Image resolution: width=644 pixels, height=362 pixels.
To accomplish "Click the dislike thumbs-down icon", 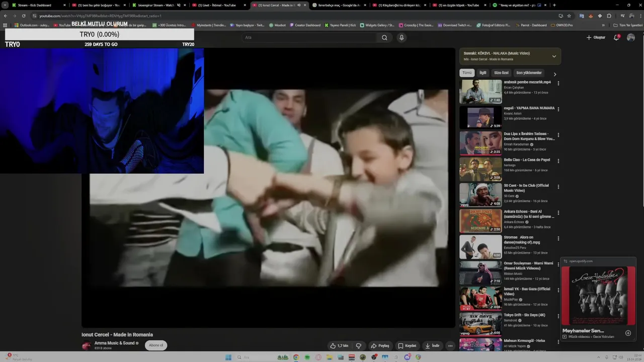I will (359, 346).
